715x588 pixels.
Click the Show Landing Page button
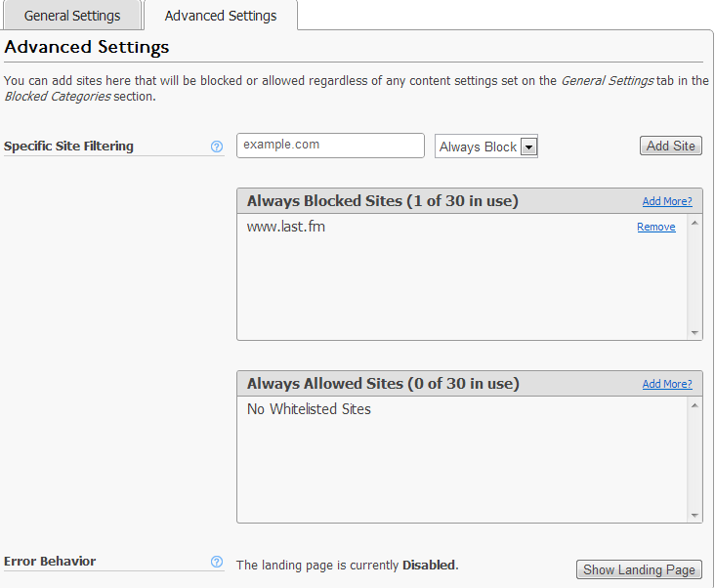pyautogui.click(x=639, y=569)
